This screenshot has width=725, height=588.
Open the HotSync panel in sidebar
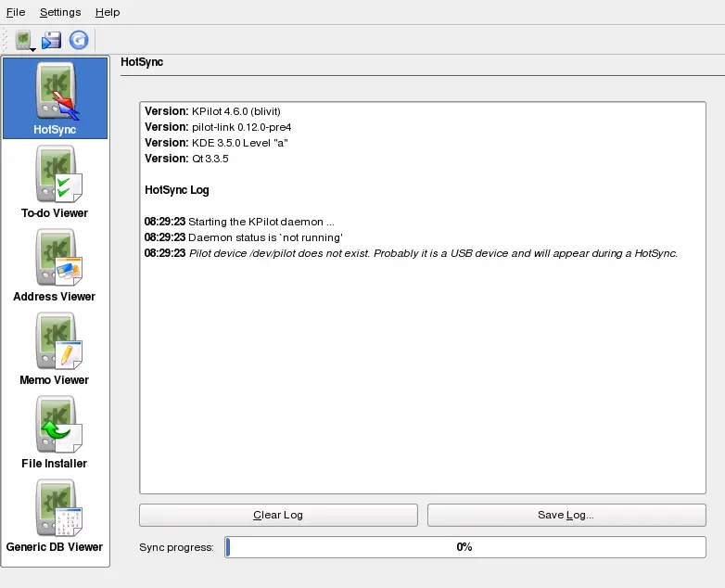[55, 98]
